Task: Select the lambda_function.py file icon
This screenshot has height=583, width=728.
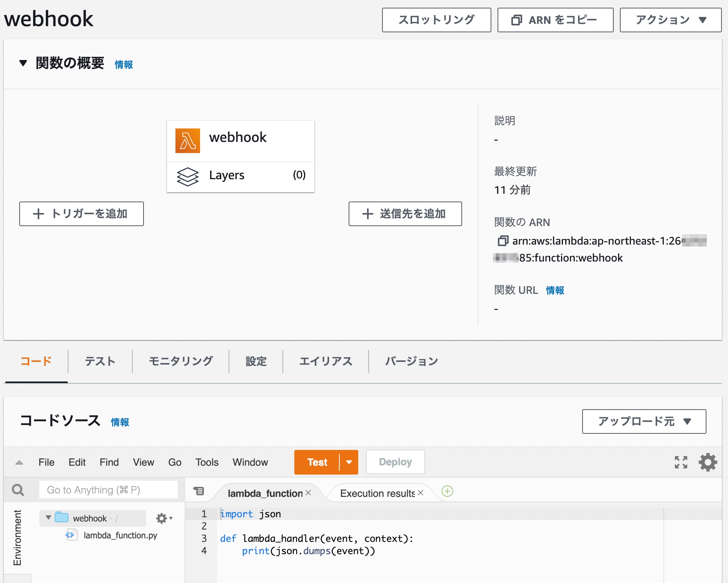Action: click(x=72, y=535)
